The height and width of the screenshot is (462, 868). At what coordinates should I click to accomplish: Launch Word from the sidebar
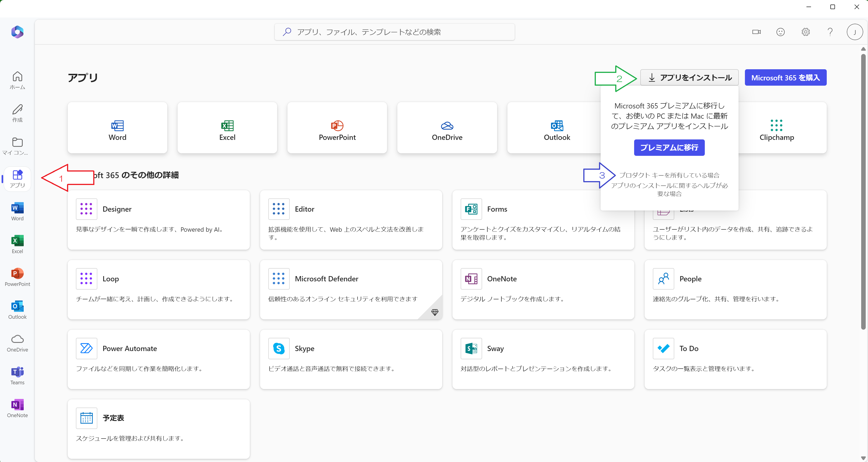tap(17, 211)
